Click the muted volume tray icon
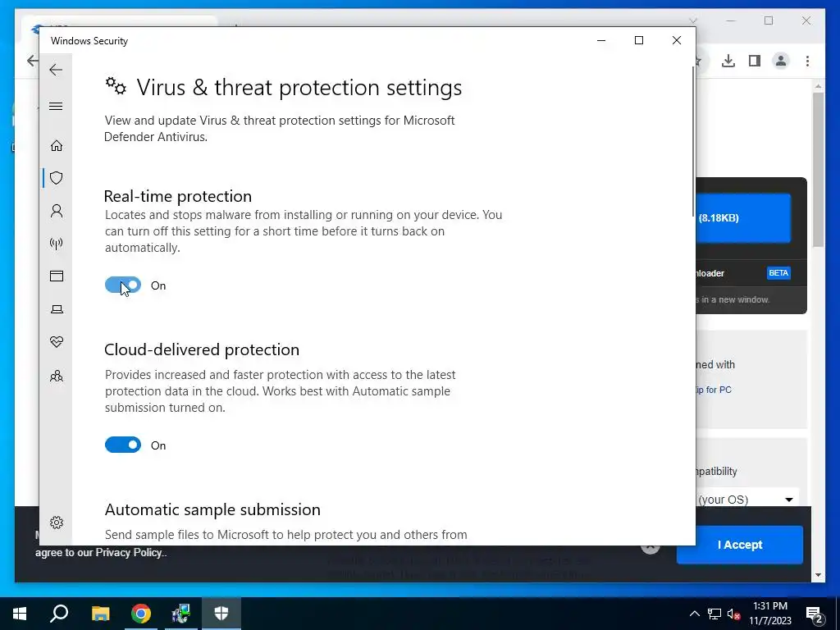840x630 pixels. point(734,614)
